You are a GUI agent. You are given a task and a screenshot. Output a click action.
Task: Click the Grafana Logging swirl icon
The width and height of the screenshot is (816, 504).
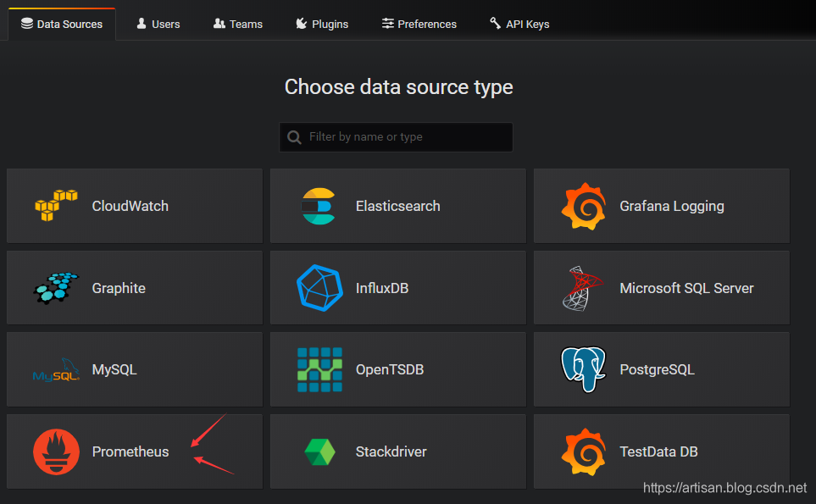click(583, 206)
